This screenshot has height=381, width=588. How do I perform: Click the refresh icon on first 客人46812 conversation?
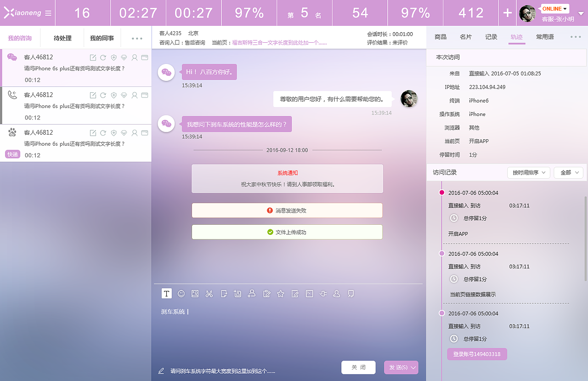tap(103, 57)
